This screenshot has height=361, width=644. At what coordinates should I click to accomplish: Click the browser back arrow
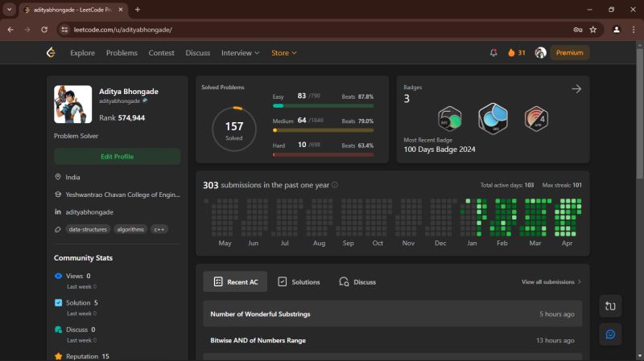click(10, 30)
